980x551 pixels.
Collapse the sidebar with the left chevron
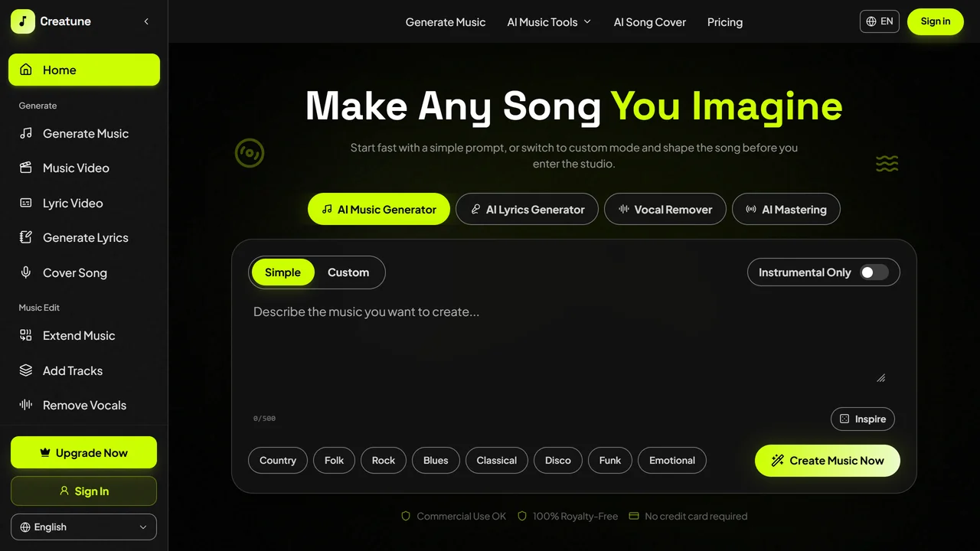(x=146, y=21)
